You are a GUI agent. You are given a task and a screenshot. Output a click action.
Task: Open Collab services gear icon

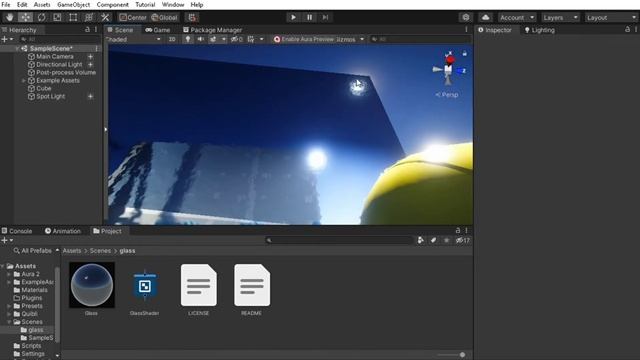[466, 18]
